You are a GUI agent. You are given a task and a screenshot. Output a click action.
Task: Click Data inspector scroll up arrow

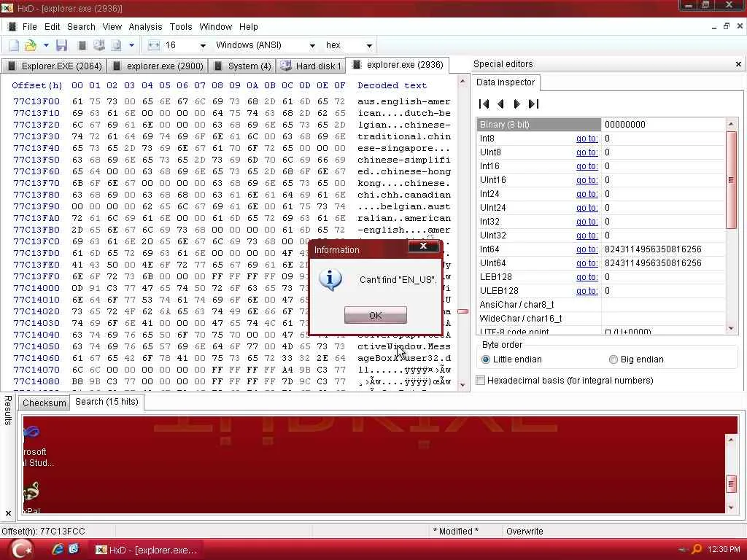coord(731,124)
